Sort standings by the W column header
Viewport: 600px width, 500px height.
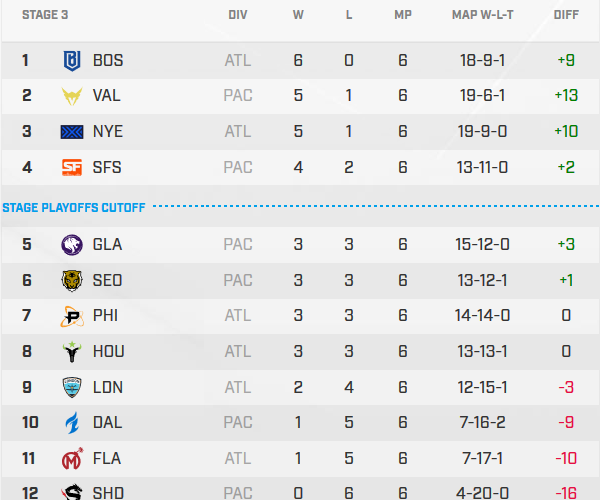(x=298, y=16)
